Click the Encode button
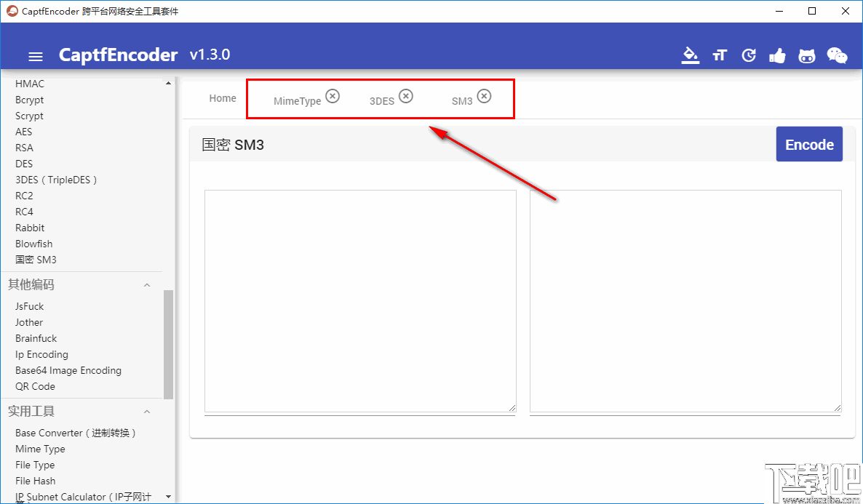The width and height of the screenshot is (863, 504). [x=809, y=144]
